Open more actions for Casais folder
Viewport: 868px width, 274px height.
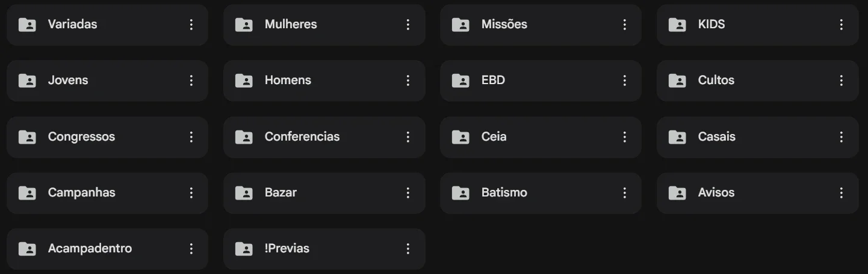pyautogui.click(x=842, y=137)
